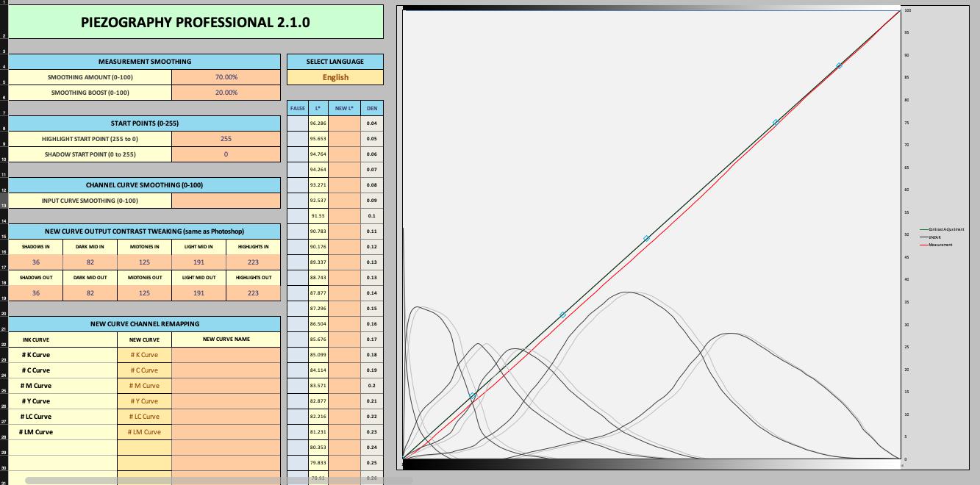Click the Highlights Out value 223
The width and height of the screenshot is (980, 485).
click(253, 293)
